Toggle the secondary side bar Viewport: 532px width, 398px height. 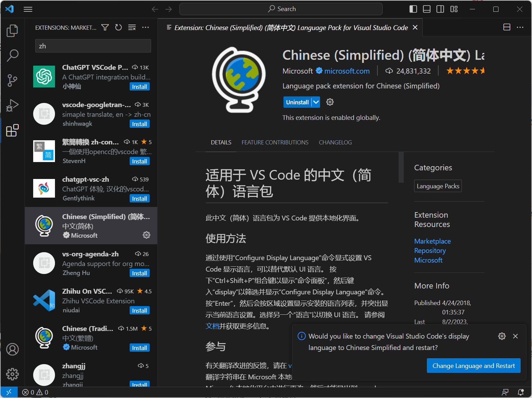pyautogui.click(x=440, y=9)
